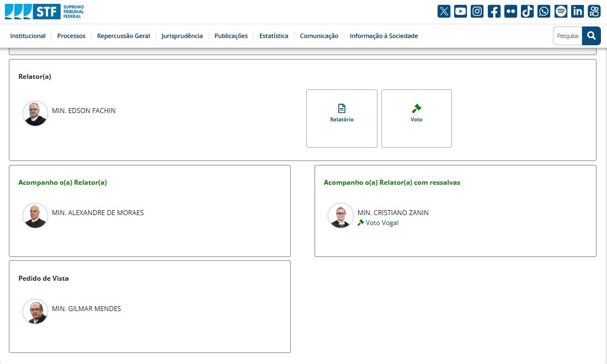Click the Instagram icon in the header
This screenshot has width=607, height=364.
(477, 11)
